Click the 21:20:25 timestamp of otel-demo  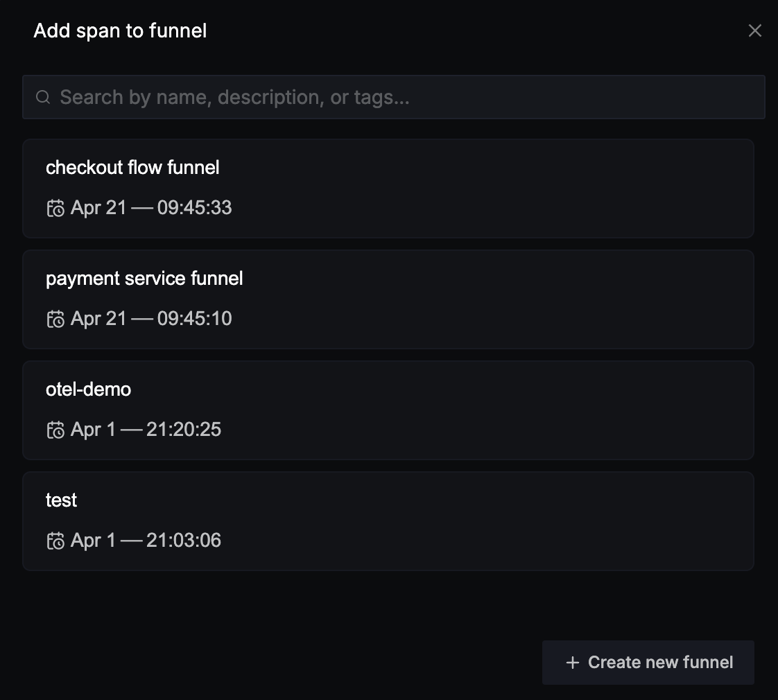pos(184,430)
